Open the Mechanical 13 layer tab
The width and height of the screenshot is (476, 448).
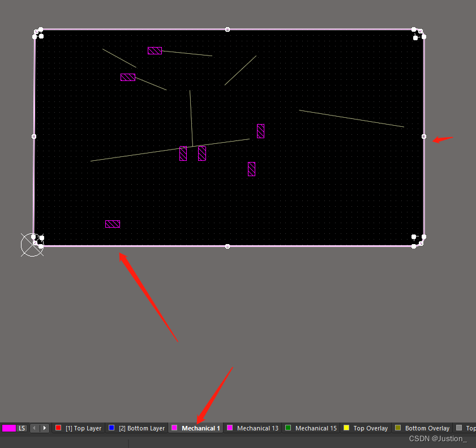point(253,428)
